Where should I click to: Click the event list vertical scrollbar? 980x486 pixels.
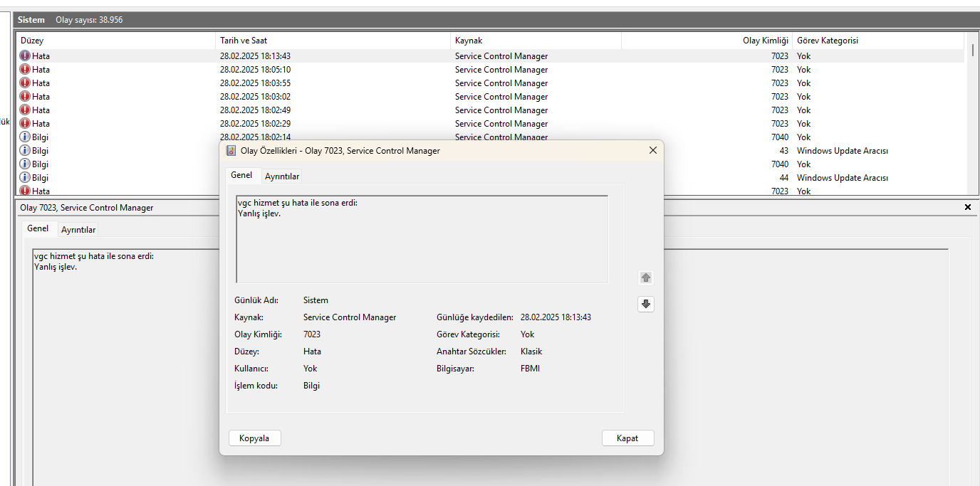[x=973, y=114]
